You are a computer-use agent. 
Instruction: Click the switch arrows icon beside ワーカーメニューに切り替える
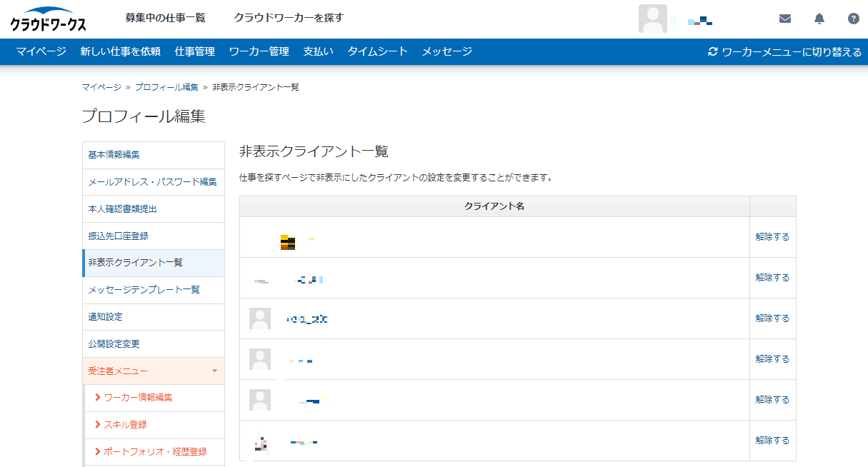712,51
